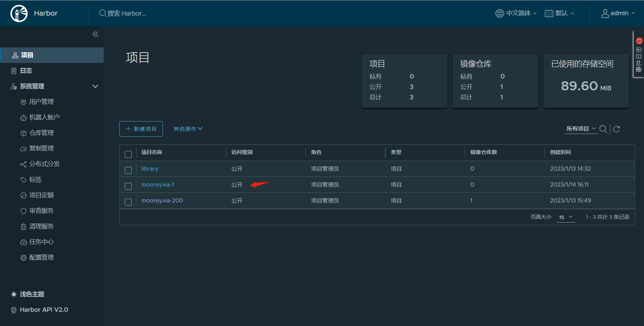Open the event log side panel

(x=638, y=54)
